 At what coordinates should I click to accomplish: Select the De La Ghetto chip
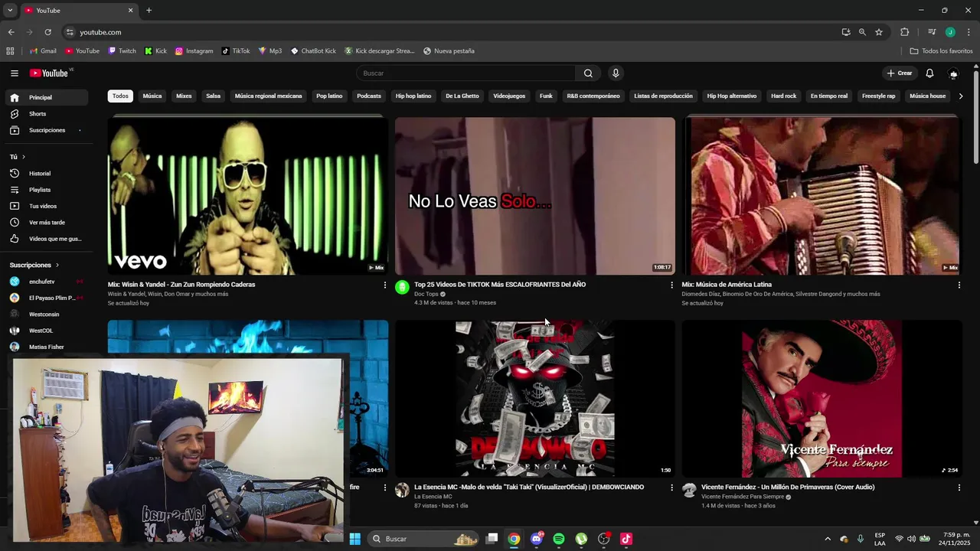click(462, 96)
